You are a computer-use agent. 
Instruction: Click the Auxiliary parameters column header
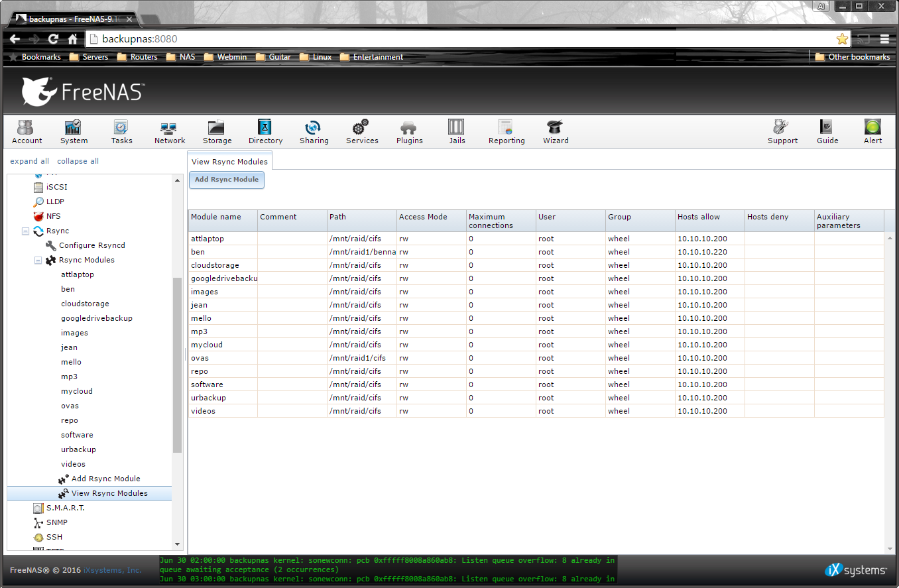pos(849,221)
